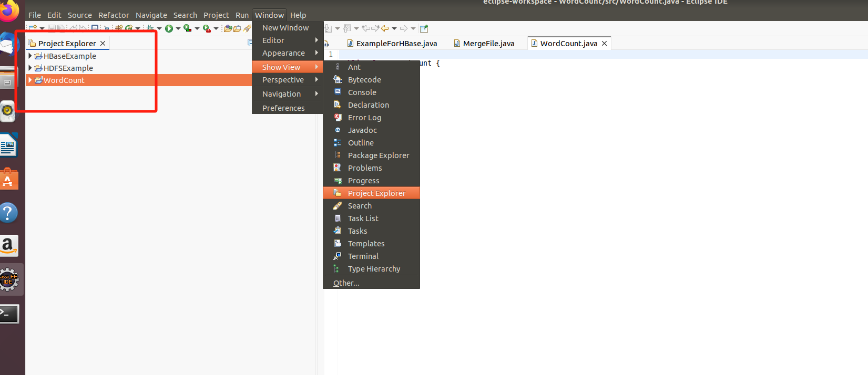
Task: Expand the HBaseExample project
Action: point(30,56)
